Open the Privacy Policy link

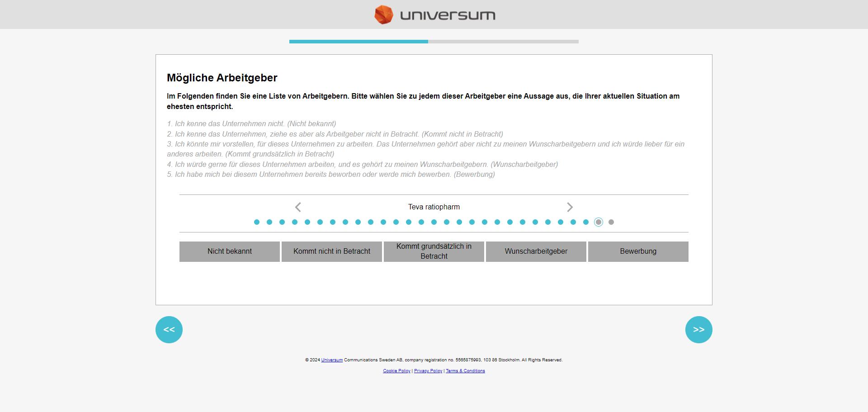tap(428, 371)
